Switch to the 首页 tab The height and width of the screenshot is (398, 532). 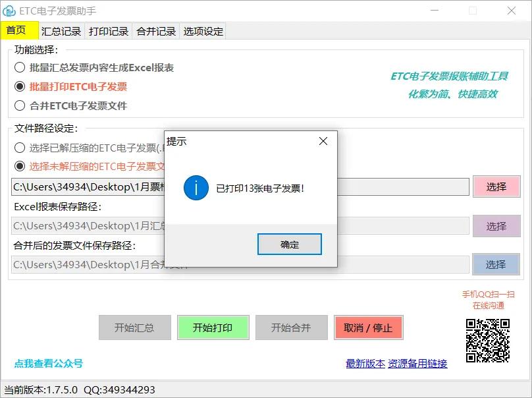19,30
